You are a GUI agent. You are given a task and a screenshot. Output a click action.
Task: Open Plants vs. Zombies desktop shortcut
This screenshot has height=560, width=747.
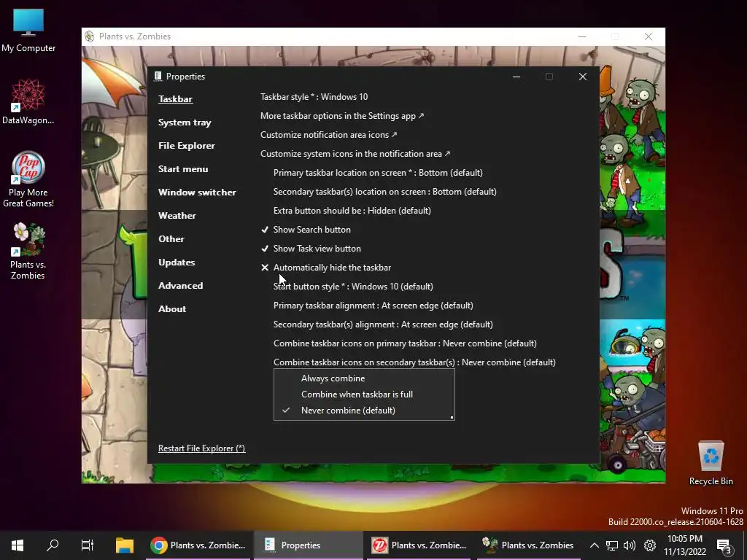pyautogui.click(x=28, y=251)
